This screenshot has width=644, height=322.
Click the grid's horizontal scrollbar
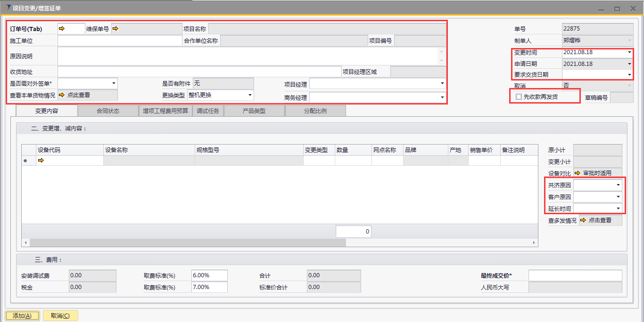pyautogui.click(x=188, y=243)
